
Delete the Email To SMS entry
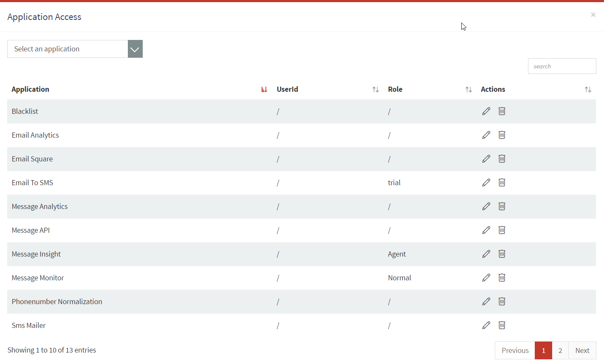tap(502, 183)
